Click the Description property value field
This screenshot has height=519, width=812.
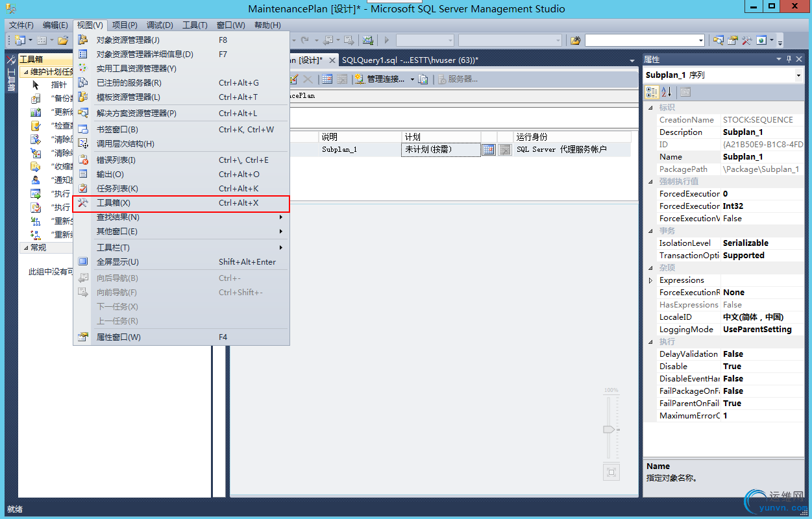pos(763,132)
